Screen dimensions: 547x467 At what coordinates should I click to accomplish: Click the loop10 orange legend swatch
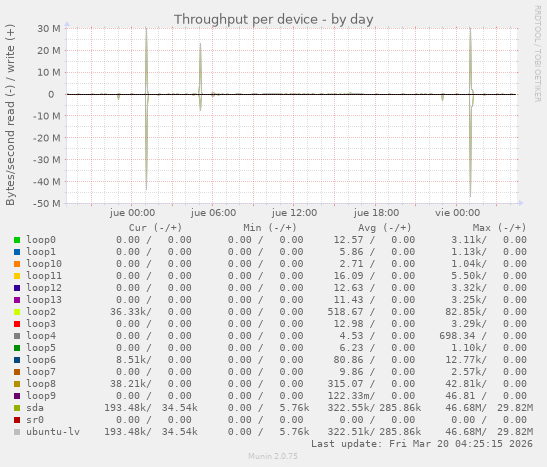[x=17, y=264]
